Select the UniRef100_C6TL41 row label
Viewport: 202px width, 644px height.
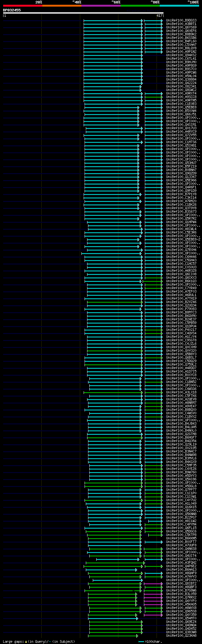tap(181, 58)
